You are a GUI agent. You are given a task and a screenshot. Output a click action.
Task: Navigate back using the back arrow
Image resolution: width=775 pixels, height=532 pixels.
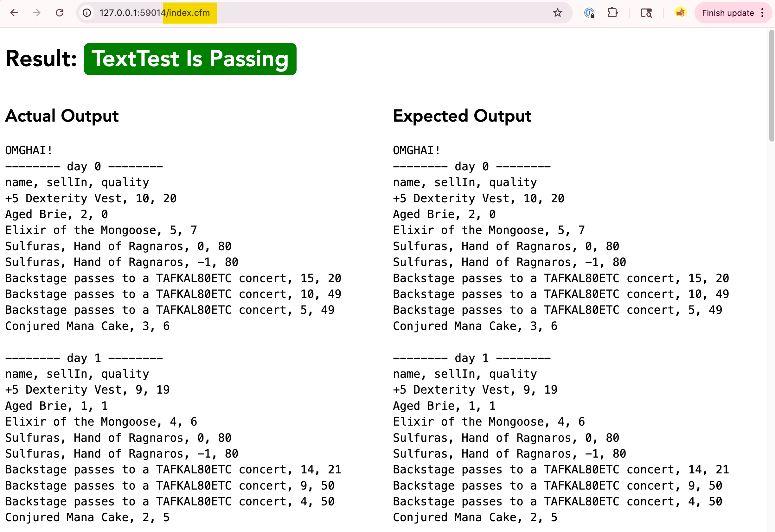[x=14, y=13]
